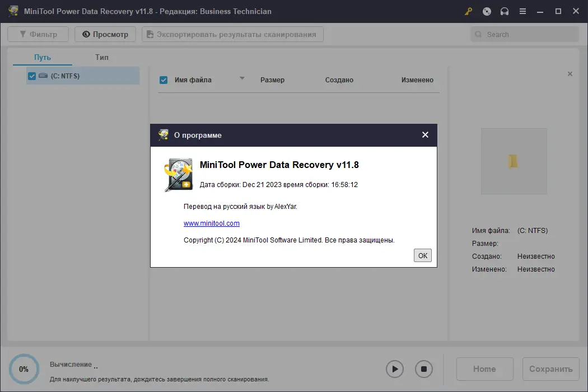Resume scanning with the play button
Screen dimensions: 588x392
coord(394,369)
